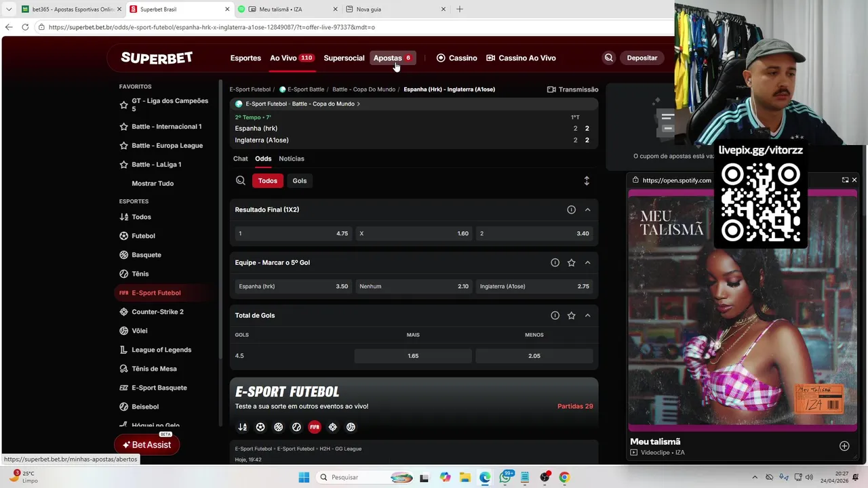Click the Depositar button
868x488 pixels.
point(642,58)
